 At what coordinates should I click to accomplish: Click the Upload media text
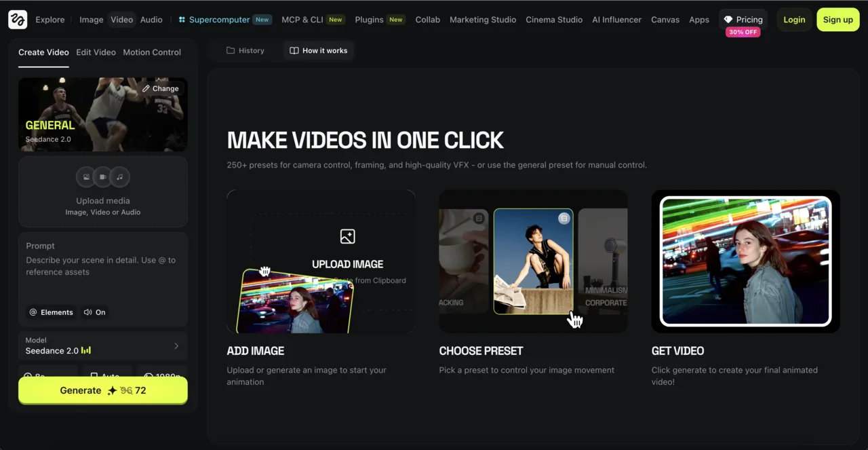pos(103,201)
